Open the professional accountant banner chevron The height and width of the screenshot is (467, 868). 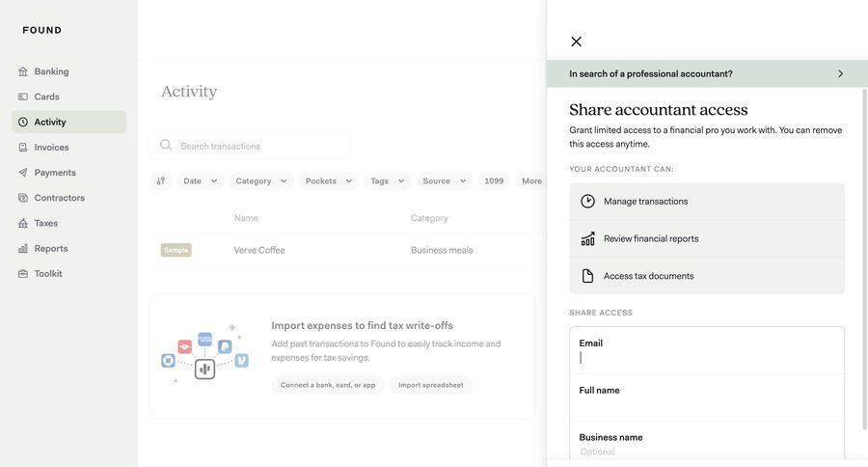coord(840,73)
